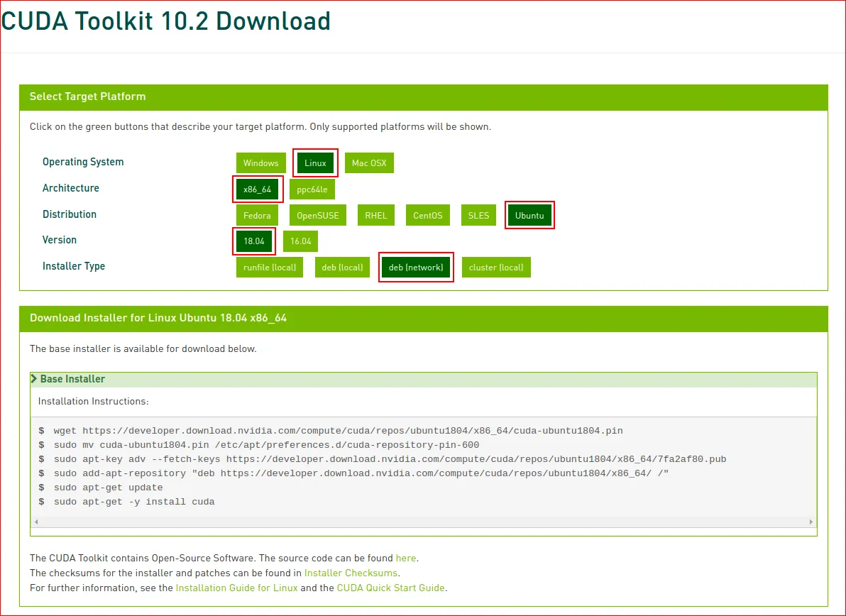Select the Windows operating system
This screenshot has width=846, height=616.
point(260,163)
